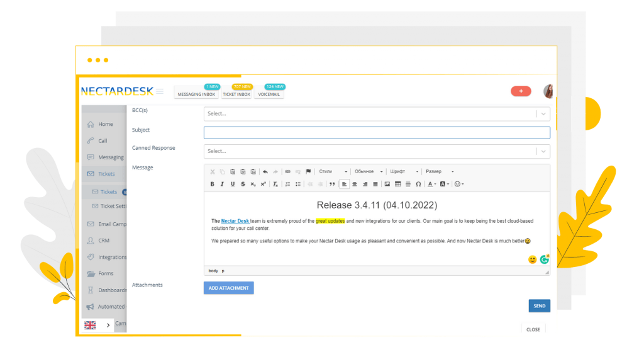Open the background color picker
Viewport: 644px width, 347px height.
(x=445, y=184)
